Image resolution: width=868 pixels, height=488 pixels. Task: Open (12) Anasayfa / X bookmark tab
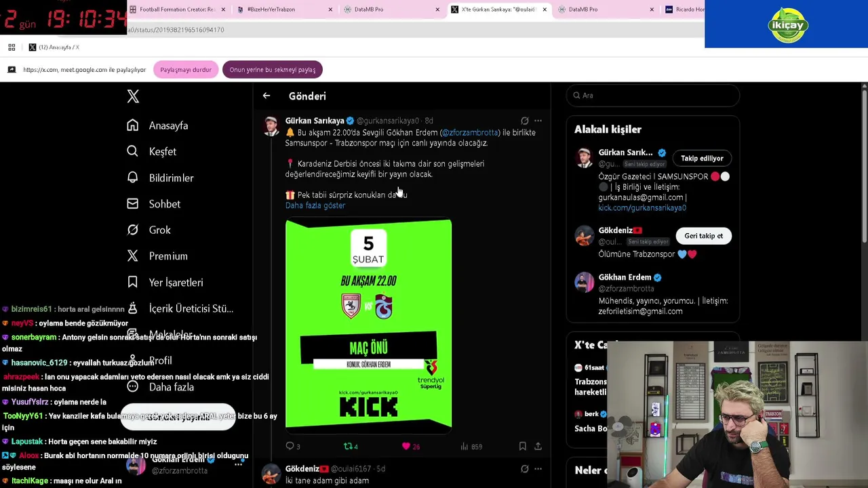[54, 47]
